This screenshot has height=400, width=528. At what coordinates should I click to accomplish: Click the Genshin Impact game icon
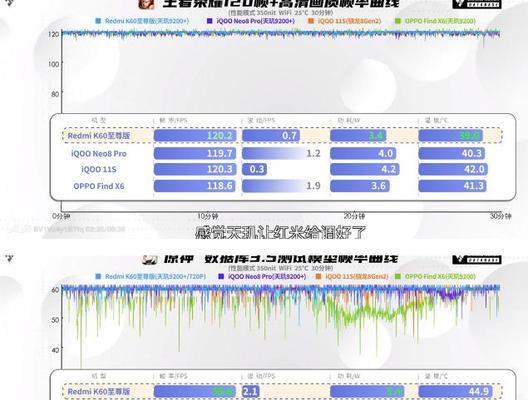click(x=150, y=260)
